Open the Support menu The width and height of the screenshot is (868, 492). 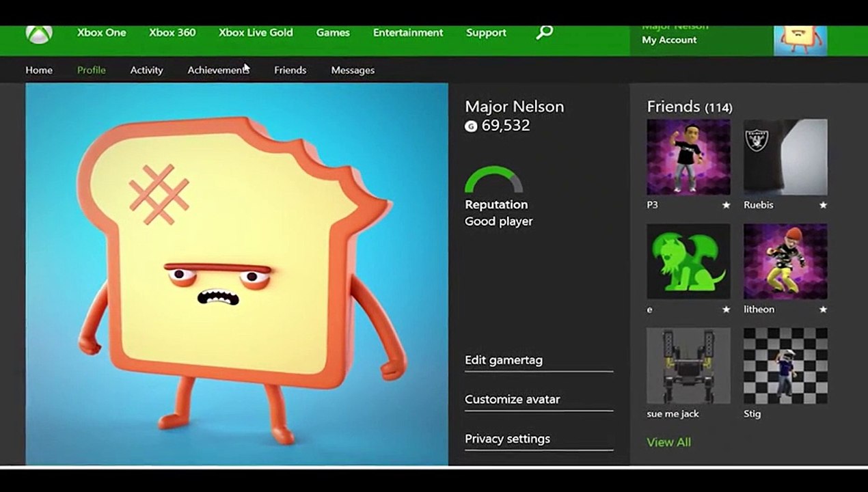(486, 32)
